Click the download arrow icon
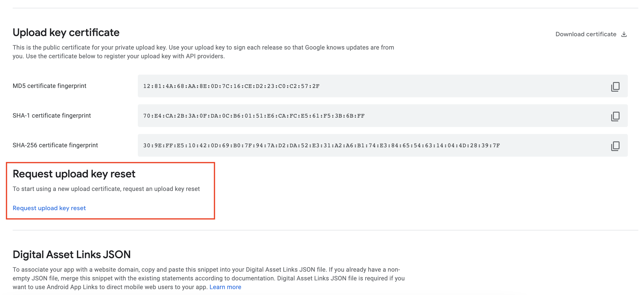Screen dimensions: 644x295 pos(624,34)
